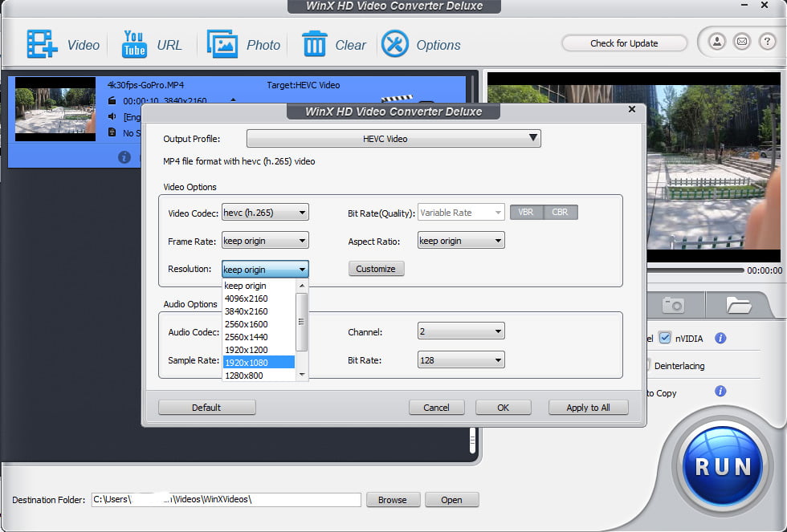
Task: Select VBR bitrate mode
Action: click(526, 212)
